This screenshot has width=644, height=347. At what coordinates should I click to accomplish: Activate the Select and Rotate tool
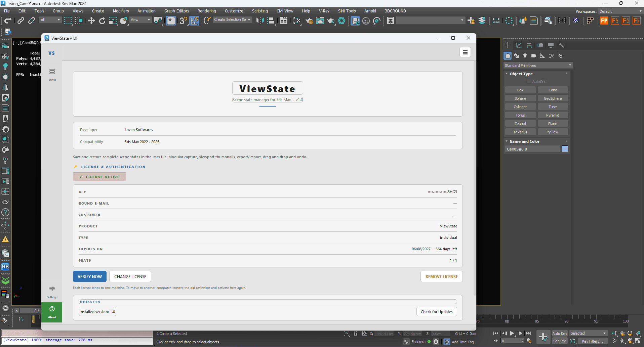[x=102, y=21]
